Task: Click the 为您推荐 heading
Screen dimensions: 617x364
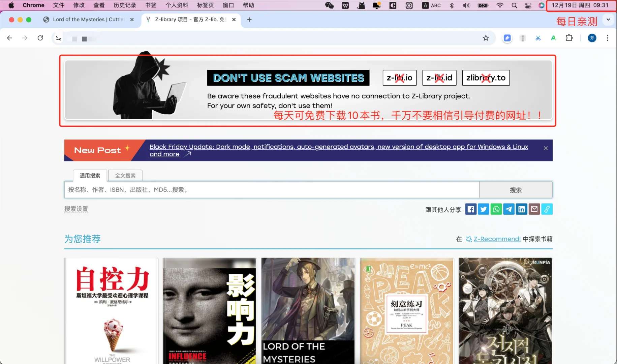Action: point(83,239)
